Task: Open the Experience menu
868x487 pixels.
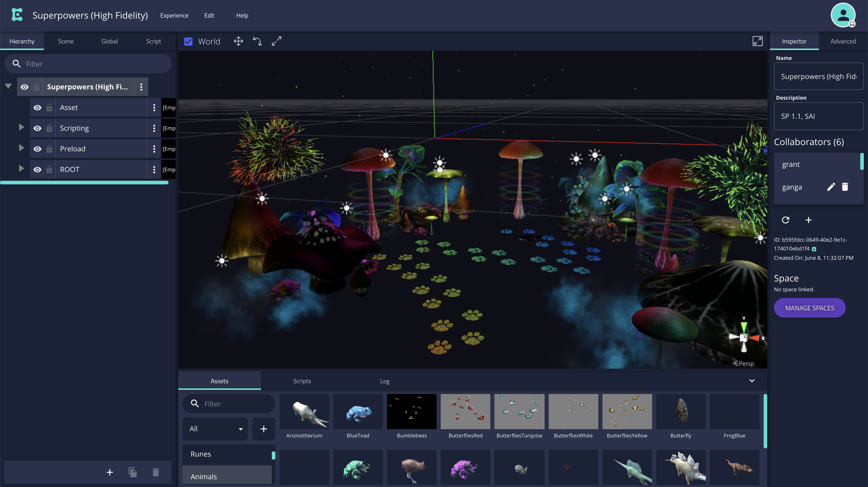Action: click(x=174, y=15)
